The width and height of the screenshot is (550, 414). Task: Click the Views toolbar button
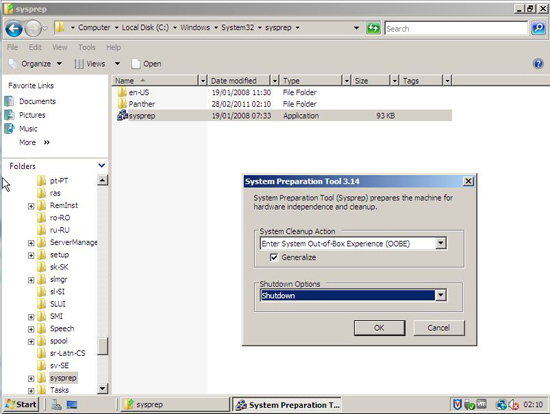pos(90,64)
